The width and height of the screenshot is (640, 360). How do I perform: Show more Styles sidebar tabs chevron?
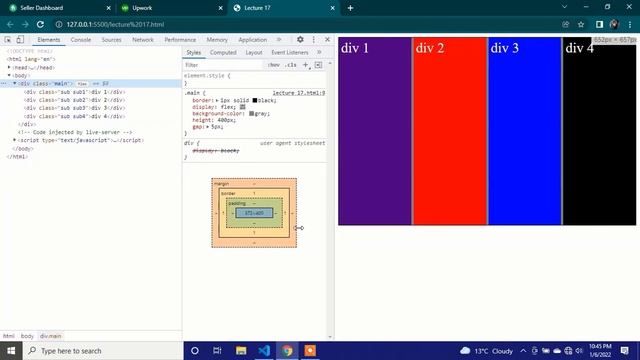click(319, 52)
